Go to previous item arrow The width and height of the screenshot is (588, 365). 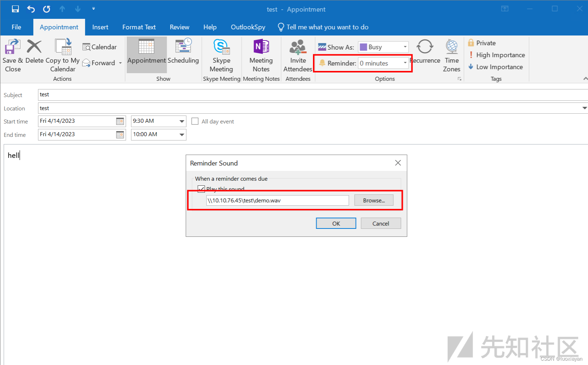pos(62,9)
